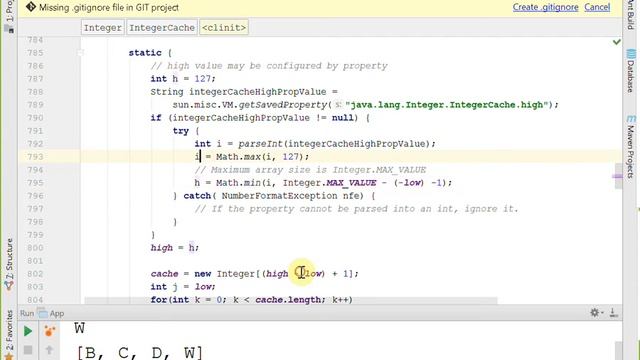The image size is (640, 360).
Task: Click 'getSavedProperty' method call
Action: 283,105
